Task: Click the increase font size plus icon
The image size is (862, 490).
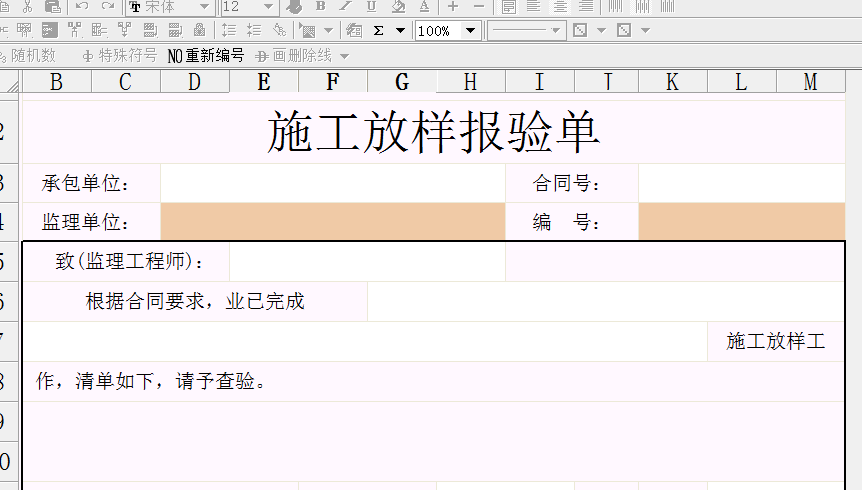Action: click(453, 6)
